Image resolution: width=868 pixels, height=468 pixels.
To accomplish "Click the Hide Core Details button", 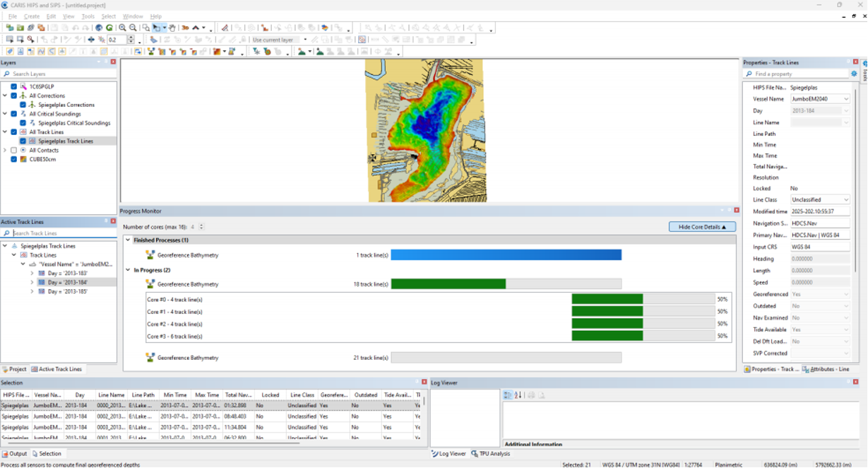I will [x=701, y=227].
